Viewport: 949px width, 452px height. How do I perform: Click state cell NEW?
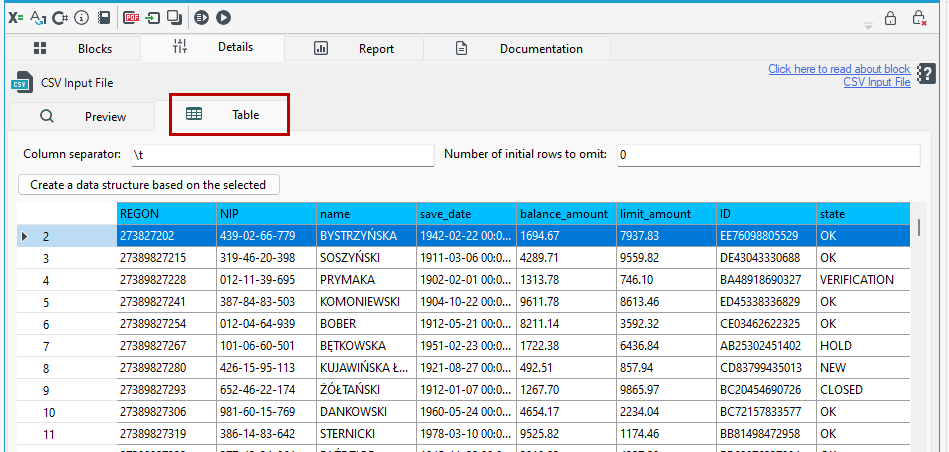(x=862, y=368)
